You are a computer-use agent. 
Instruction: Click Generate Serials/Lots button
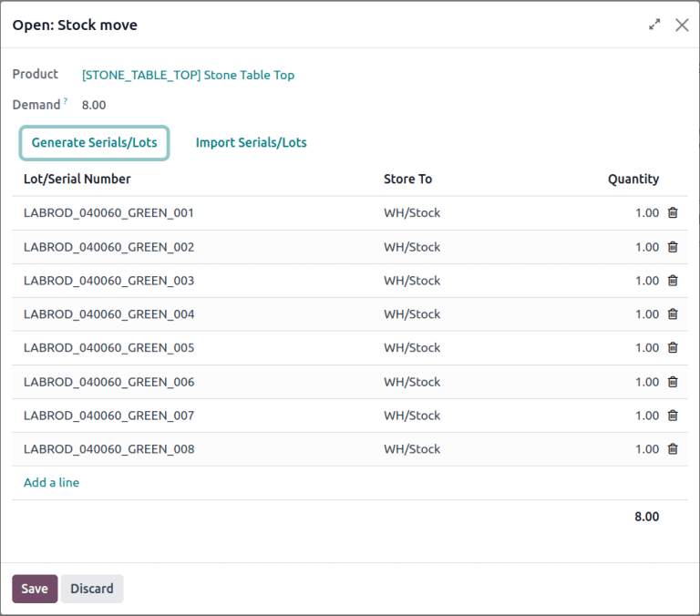94,143
